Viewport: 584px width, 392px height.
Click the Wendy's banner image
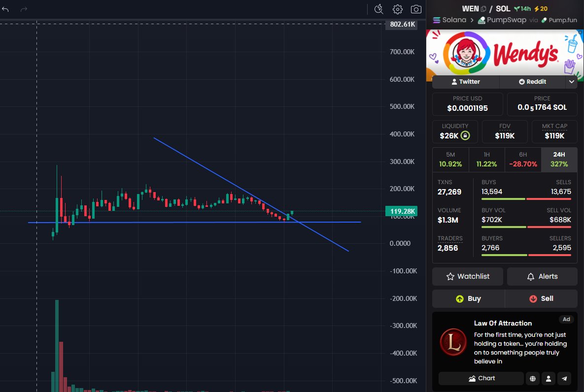(505, 53)
